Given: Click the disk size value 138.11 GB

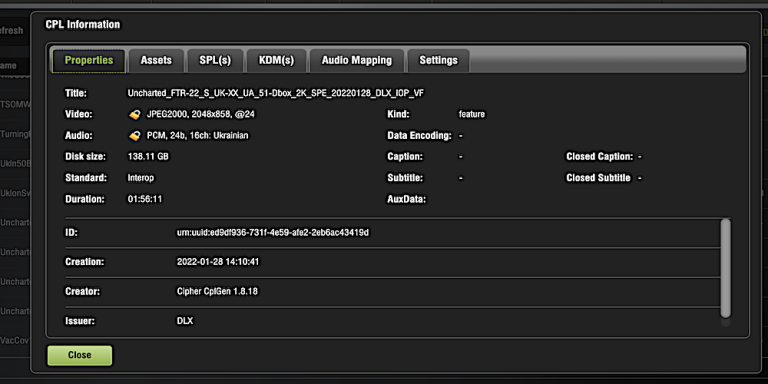Looking at the screenshot, I should pos(148,157).
